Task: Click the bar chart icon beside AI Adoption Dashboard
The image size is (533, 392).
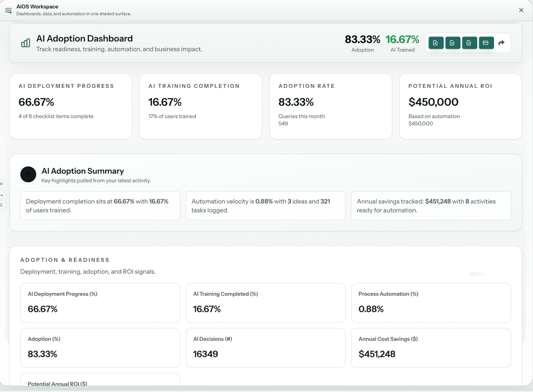Action: click(26, 43)
